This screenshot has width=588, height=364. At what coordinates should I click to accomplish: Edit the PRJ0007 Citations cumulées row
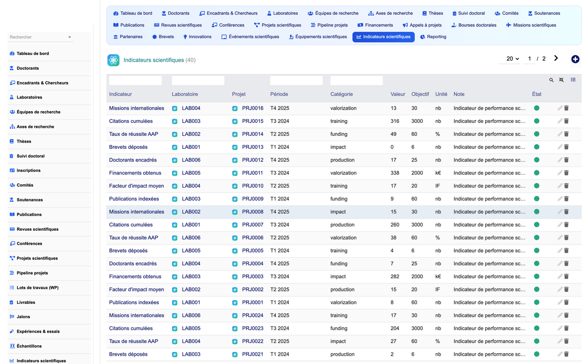pyautogui.click(x=560, y=225)
